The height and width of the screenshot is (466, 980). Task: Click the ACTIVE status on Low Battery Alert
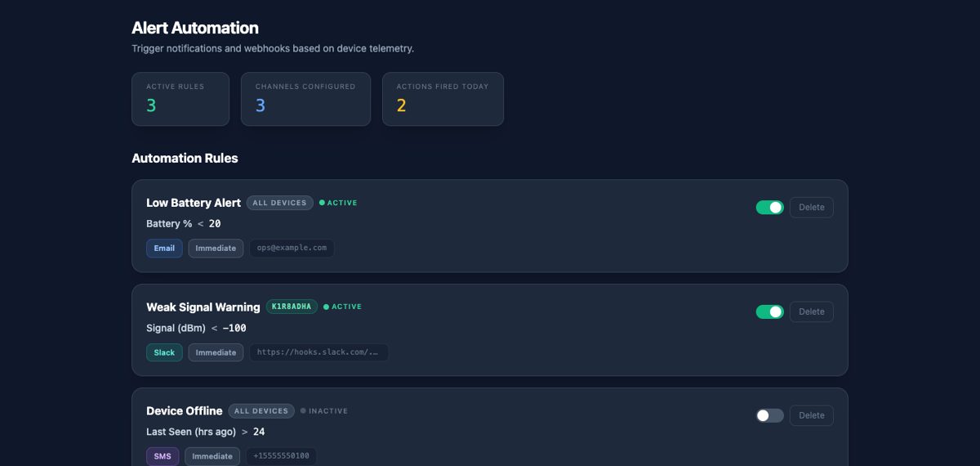[338, 203]
